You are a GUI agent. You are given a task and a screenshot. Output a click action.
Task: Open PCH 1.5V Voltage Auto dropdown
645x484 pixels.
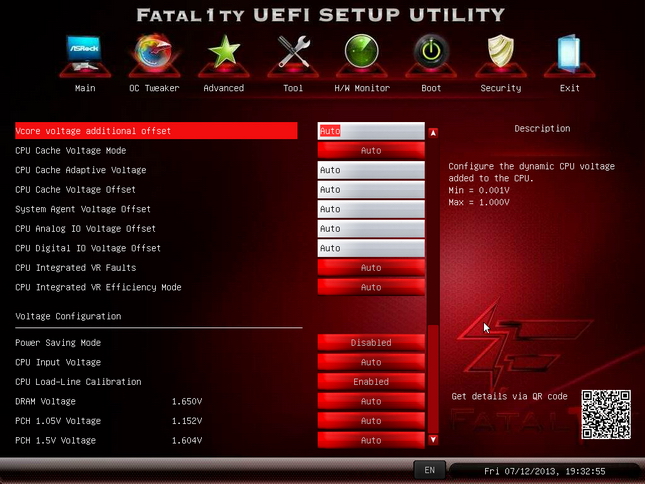point(371,440)
